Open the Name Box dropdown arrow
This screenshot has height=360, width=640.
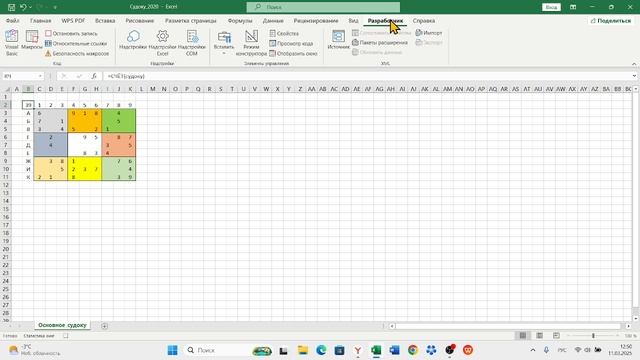coord(40,76)
